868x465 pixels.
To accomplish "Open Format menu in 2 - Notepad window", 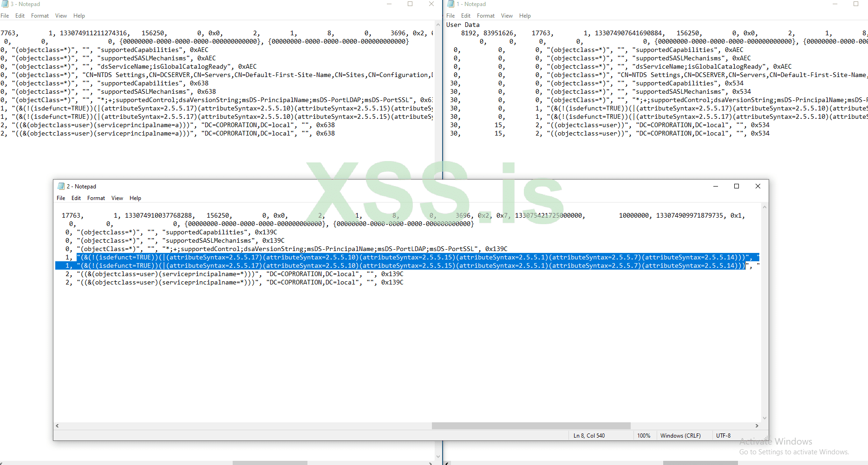I will tap(96, 198).
